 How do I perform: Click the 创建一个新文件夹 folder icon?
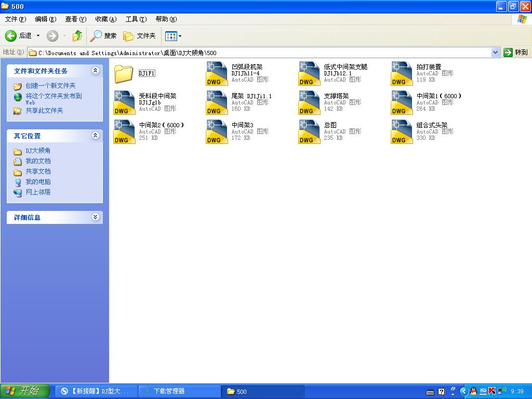[x=18, y=86]
